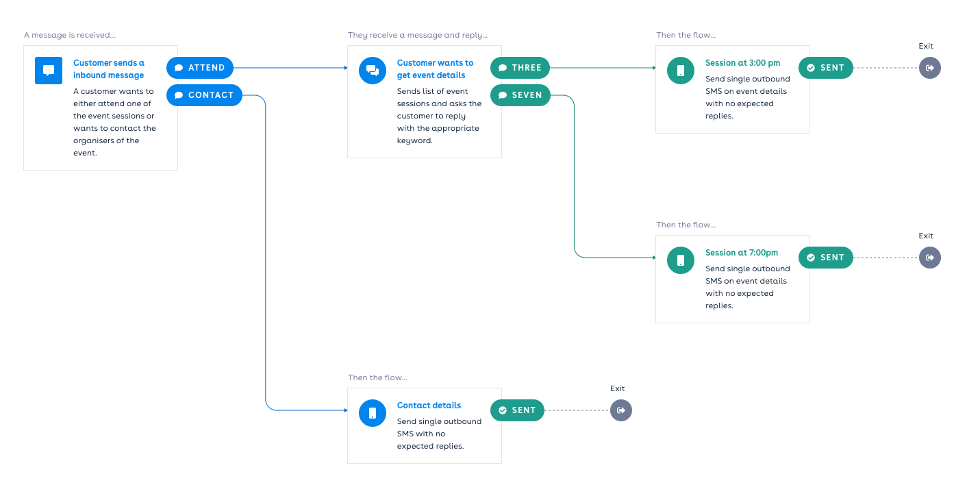Image resolution: width=980 pixels, height=485 pixels.
Task: Open the 'Contact details' title link
Action: [429, 406]
